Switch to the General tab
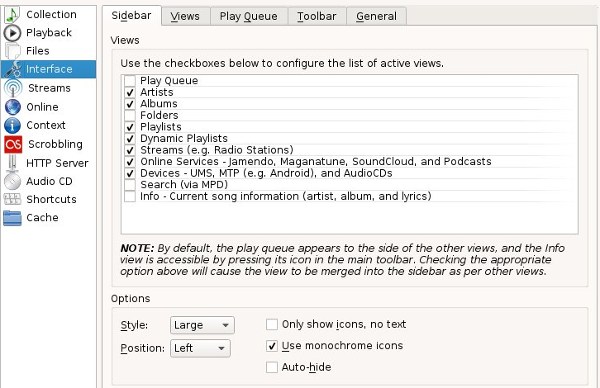The image size is (600, 388). point(376,16)
